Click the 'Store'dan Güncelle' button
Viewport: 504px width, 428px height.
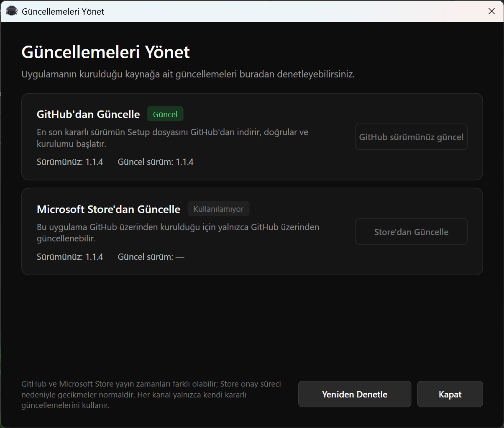click(x=411, y=232)
